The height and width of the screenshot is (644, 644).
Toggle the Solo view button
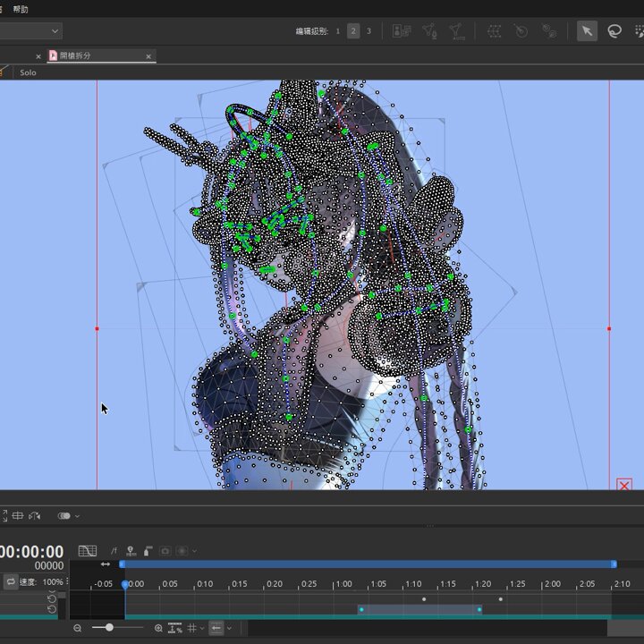coord(28,72)
